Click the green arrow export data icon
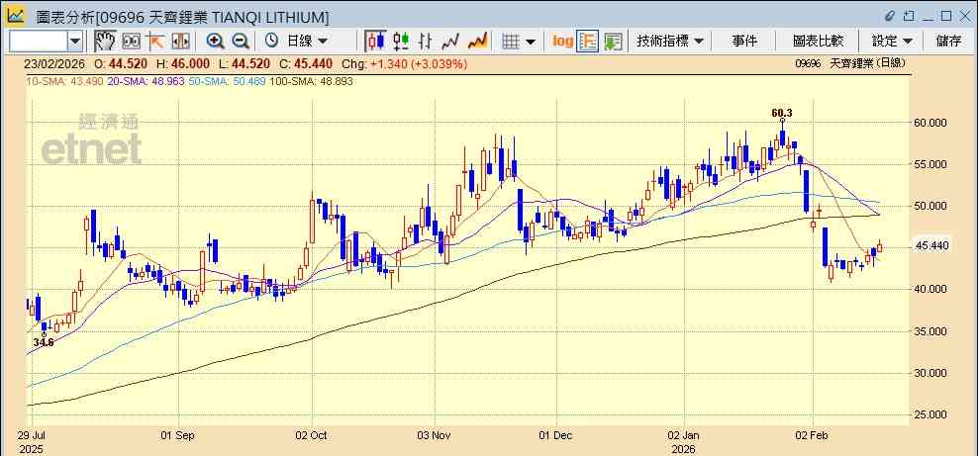Image resolution: width=980 pixels, height=456 pixels. tap(613, 42)
